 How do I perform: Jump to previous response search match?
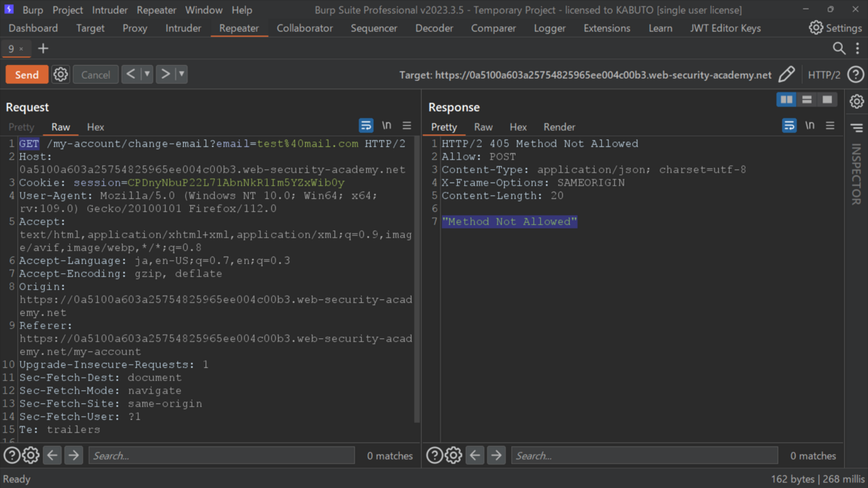[x=475, y=455]
